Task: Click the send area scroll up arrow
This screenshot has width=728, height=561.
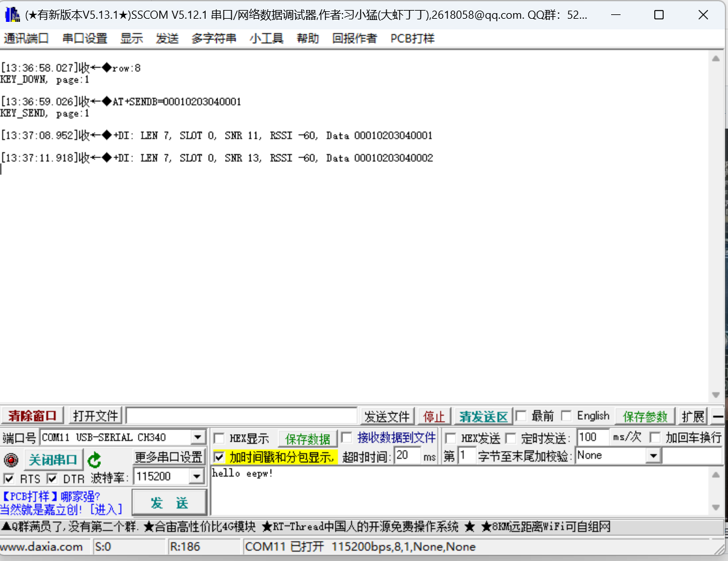Action: pos(716,475)
